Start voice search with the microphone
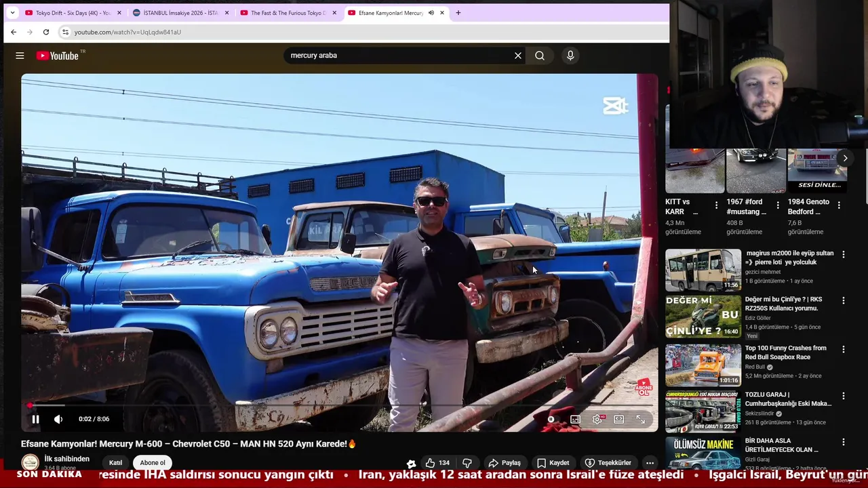This screenshot has height=488, width=868. (570, 56)
